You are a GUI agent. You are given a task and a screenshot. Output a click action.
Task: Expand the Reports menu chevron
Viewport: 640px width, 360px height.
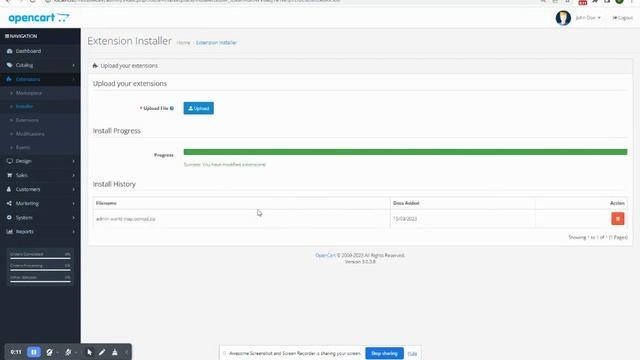[73, 231]
